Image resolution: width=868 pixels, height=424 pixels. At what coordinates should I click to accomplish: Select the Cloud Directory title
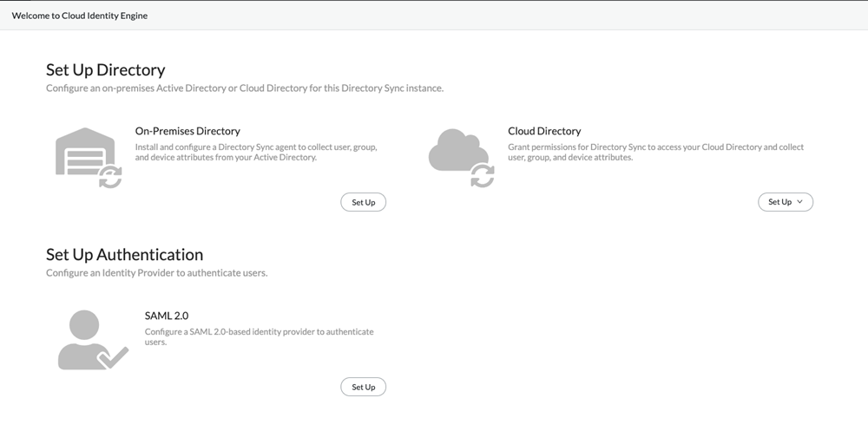coord(544,131)
